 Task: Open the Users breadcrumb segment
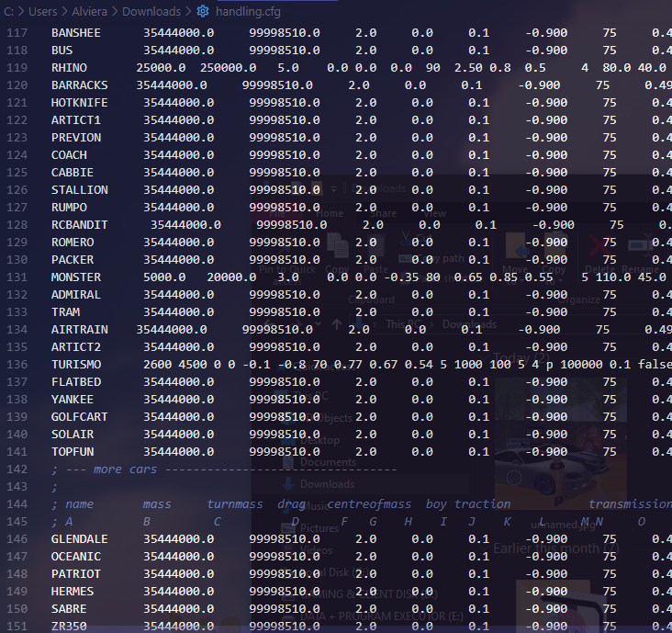[x=43, y=11]
